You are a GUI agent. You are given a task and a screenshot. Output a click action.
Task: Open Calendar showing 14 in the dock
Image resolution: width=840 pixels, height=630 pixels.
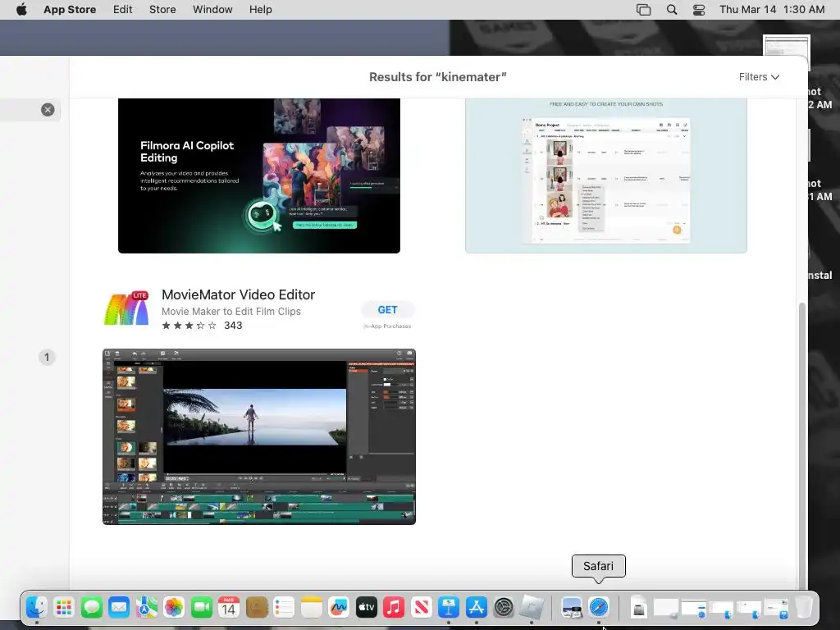click(229, 608)
